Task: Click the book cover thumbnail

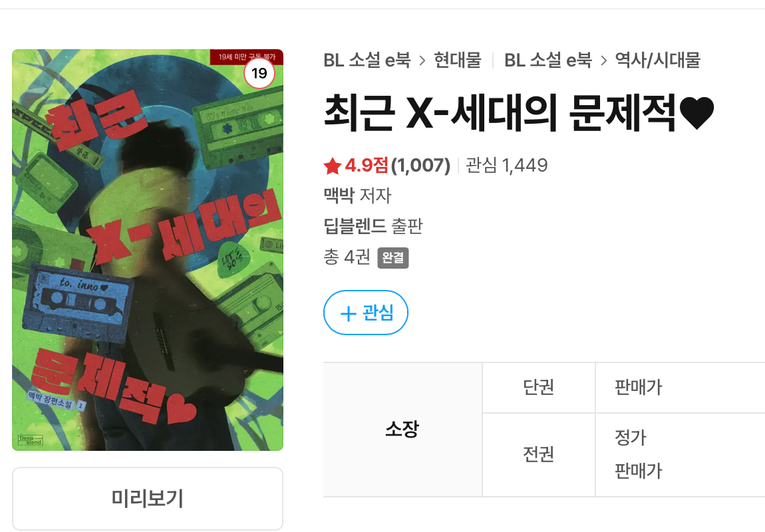Action: (148, 249)
